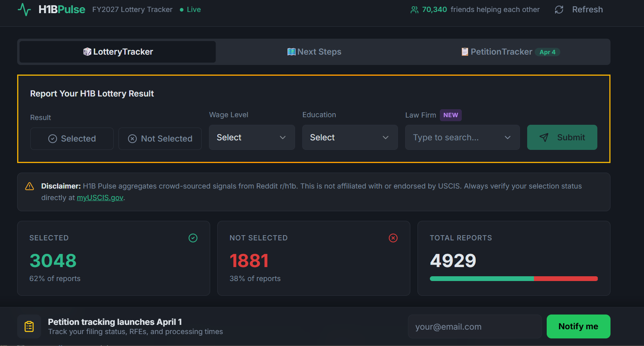Open the Wage Level dropdown
644x346 pixels.
point(252,138)
